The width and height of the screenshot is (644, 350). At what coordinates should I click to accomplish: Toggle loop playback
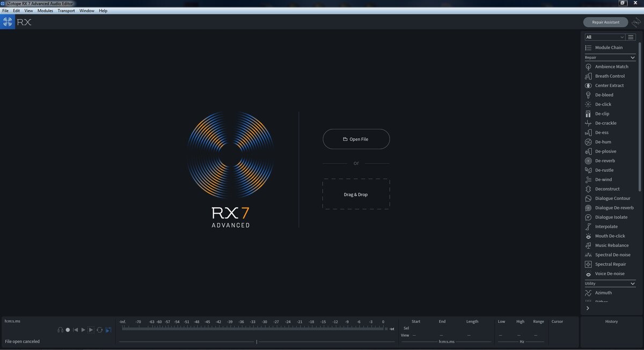point(99,330)
